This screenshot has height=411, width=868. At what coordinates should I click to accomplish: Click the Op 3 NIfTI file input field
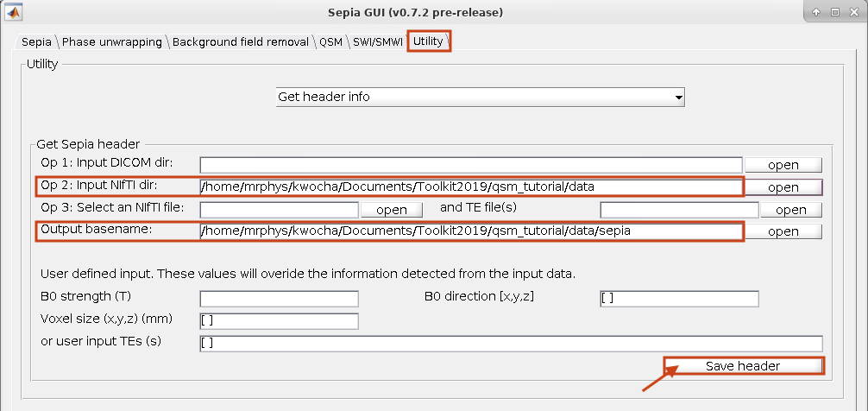[279, 209]
